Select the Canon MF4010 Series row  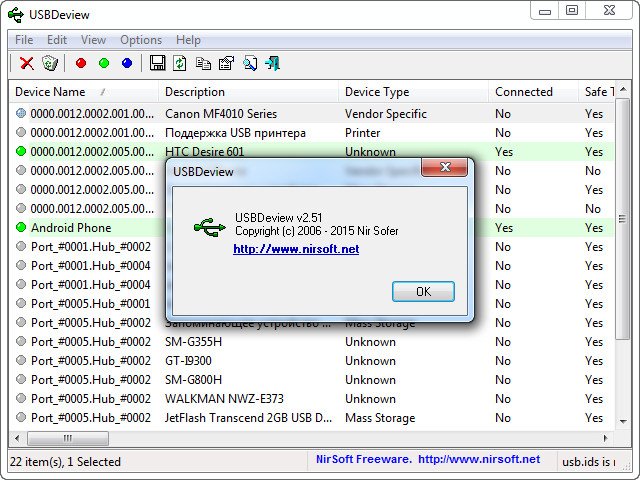(311, 113)
